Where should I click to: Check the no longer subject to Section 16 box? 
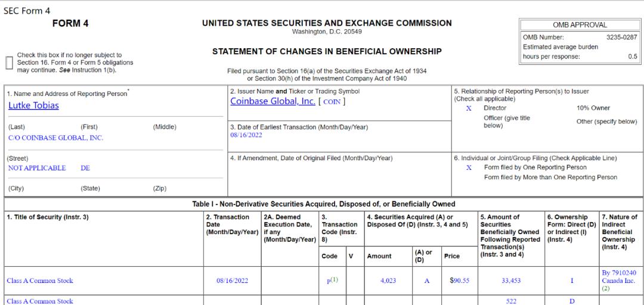(9, 63)
